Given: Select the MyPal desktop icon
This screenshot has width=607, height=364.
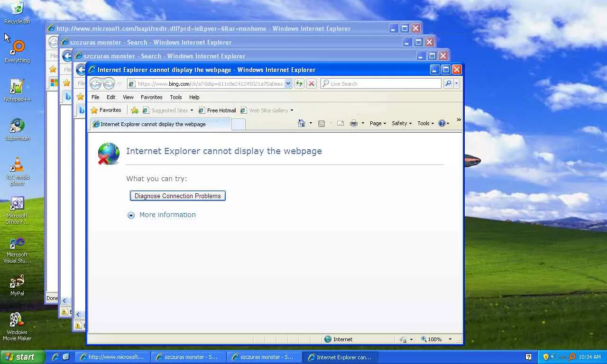Looking at the screenshot, I should point(17,285).
